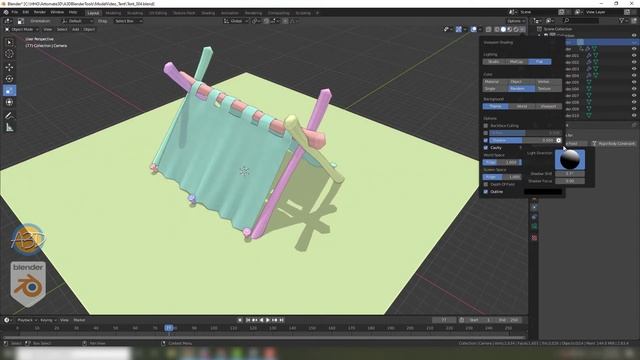The height and width of the screenshot is (360, 640).
Task: Click the Blender logo menu icon
Action: pyautogui.click(x=6, y=12)
